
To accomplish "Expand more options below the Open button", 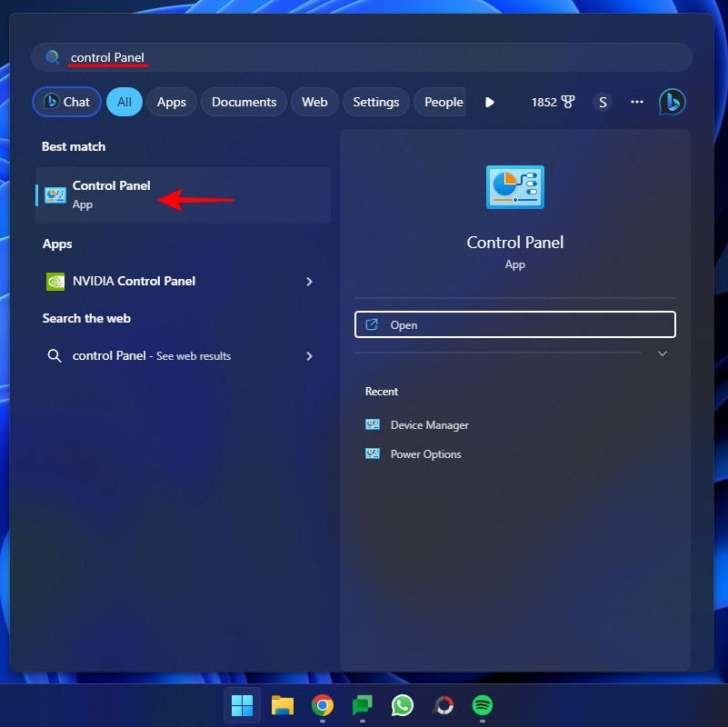I will pos(663,353).
